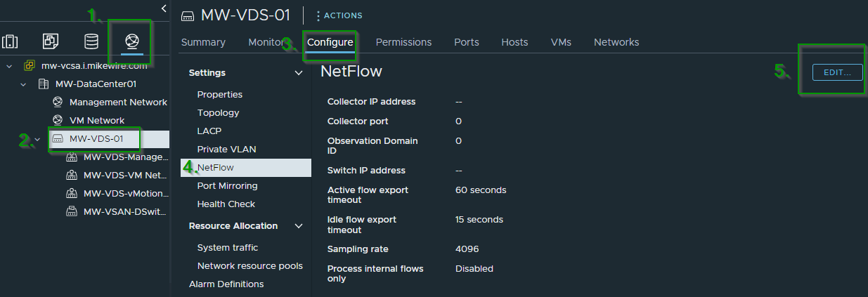868x297 pixels.
Task: Collapse the left navigation pane arrow
Action: point(164,8)
